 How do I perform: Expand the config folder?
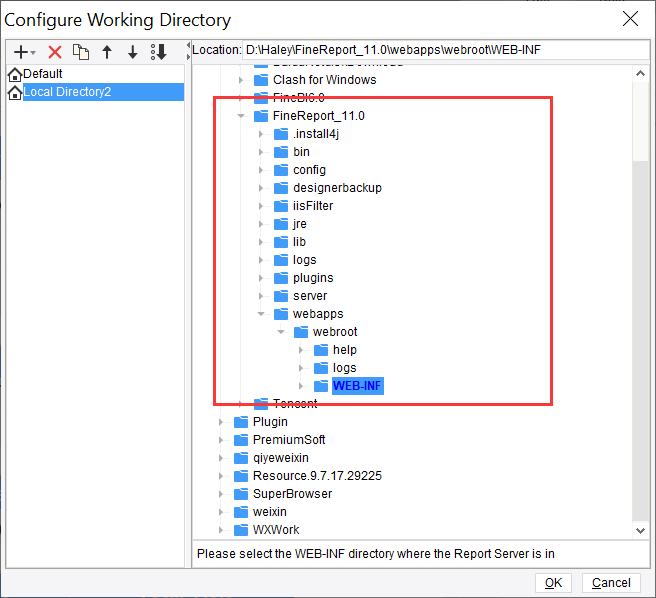click(261, 170)
